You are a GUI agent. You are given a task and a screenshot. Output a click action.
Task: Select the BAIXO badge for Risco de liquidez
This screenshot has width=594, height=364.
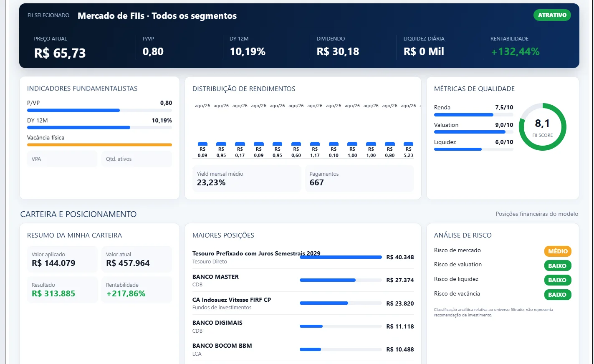(x=557, y=280)
